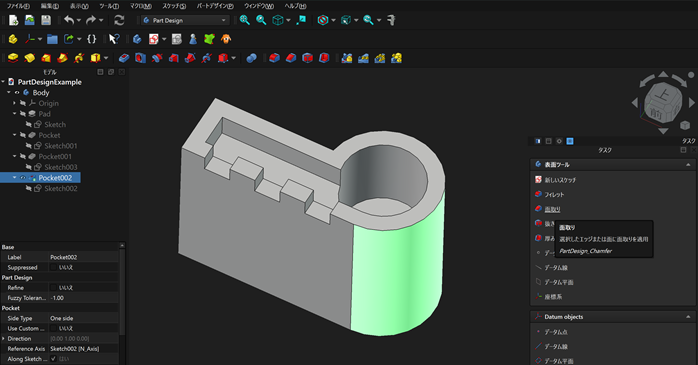Screen dimensions: 698x365
Task: Click データム点 under Datum objects
Action: tap(556, 332)
